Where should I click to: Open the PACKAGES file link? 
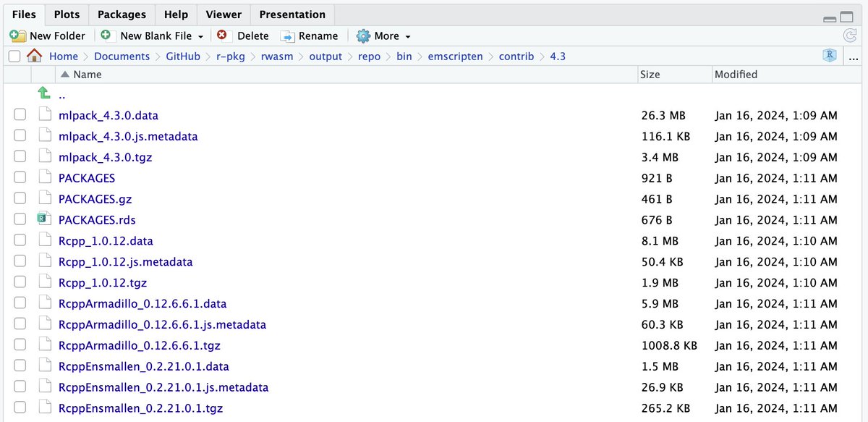[87, 178]
